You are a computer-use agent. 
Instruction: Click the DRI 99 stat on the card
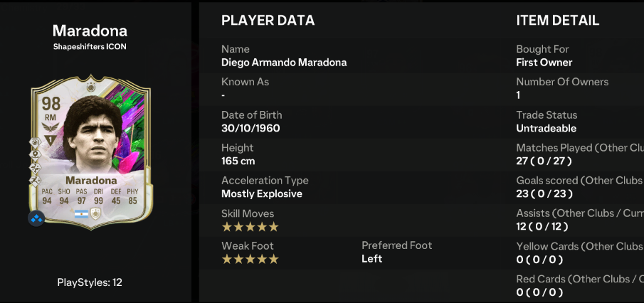click(97, 200)
